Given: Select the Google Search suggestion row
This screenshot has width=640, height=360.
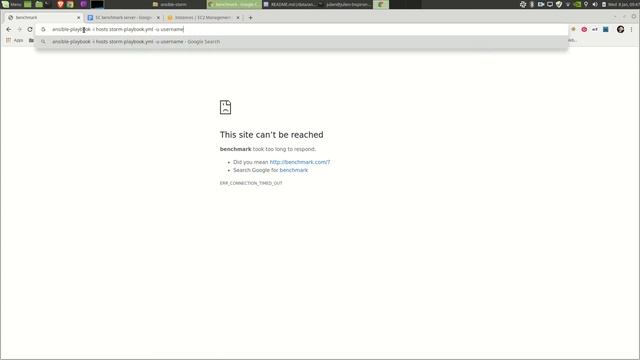Looking at the screenshot, I should coord(302,42).
